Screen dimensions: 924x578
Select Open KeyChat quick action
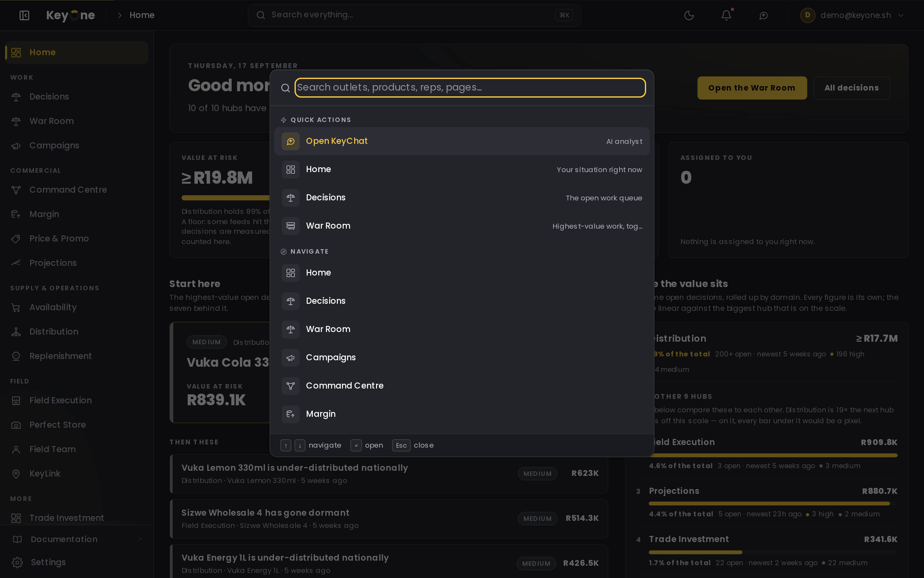(462, 141)
